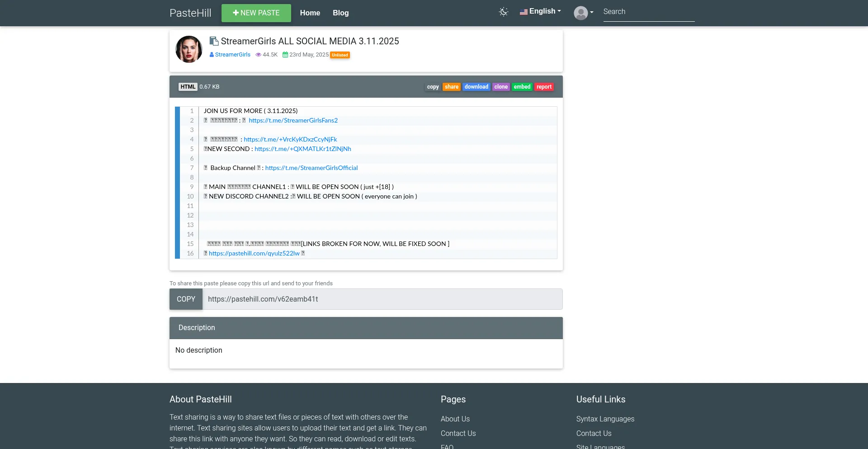868x449 pixels.
Task: Expand the user account avatar menu
Action: pyautogui.click(x=583, y=13)
